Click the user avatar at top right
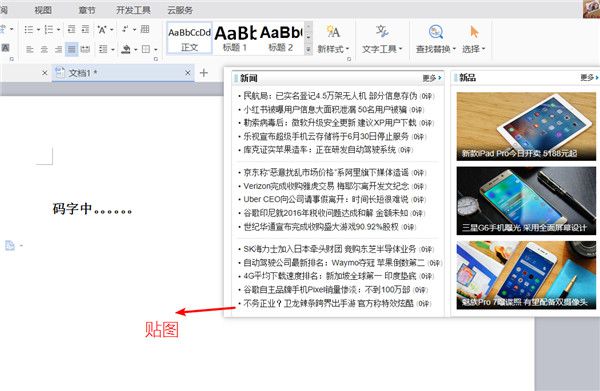The image size is (600, 391). (591, 8)
